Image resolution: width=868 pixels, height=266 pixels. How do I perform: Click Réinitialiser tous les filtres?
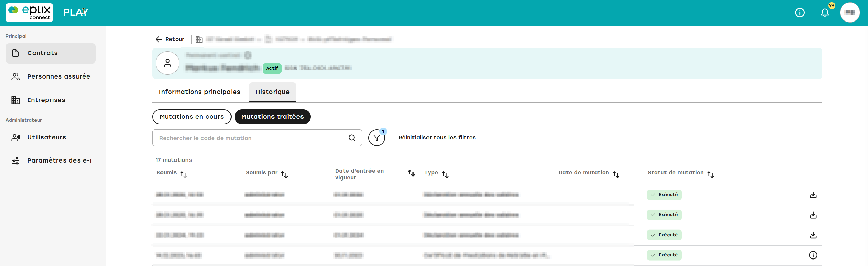pyautogui.click(x=437, y=138)
